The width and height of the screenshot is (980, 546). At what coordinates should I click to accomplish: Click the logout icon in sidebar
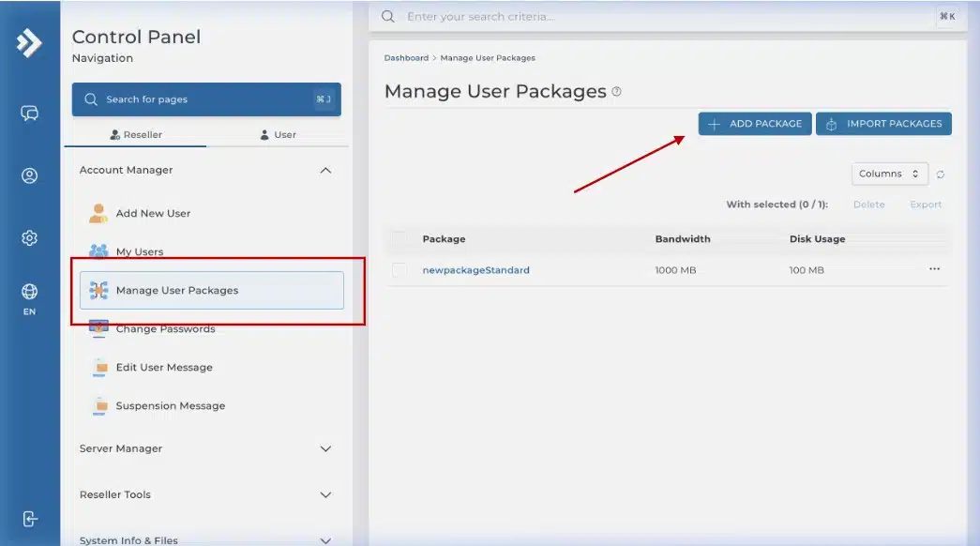[29, 519]
